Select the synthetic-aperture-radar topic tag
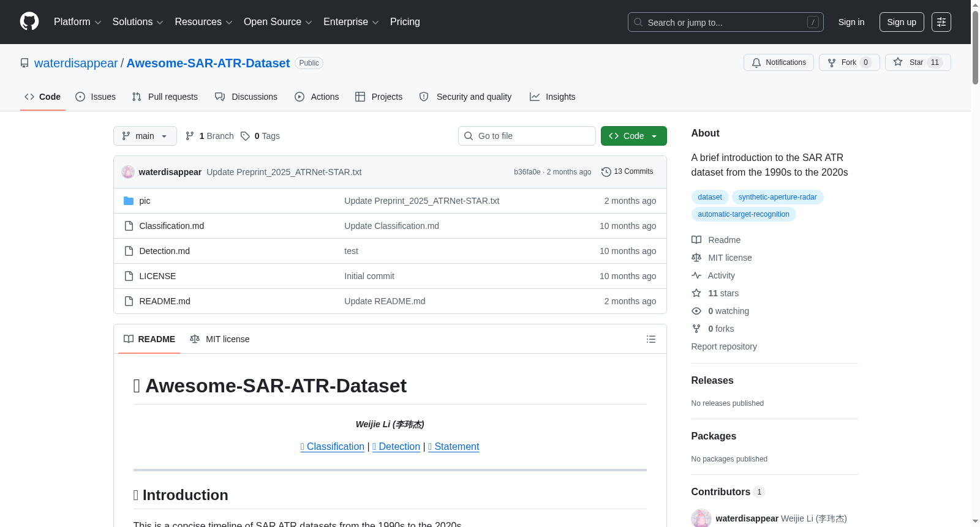 pyautogui.click(x=777, y=197)
